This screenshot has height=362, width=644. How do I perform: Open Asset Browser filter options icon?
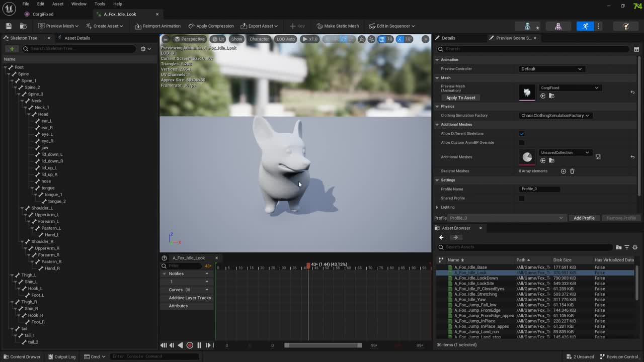click(x=627, y=247)
